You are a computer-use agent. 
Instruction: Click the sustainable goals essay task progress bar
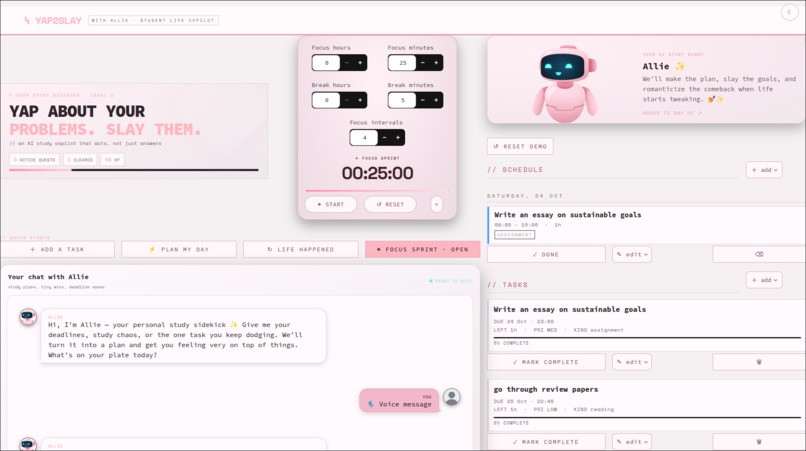click(x=647, y=338)
